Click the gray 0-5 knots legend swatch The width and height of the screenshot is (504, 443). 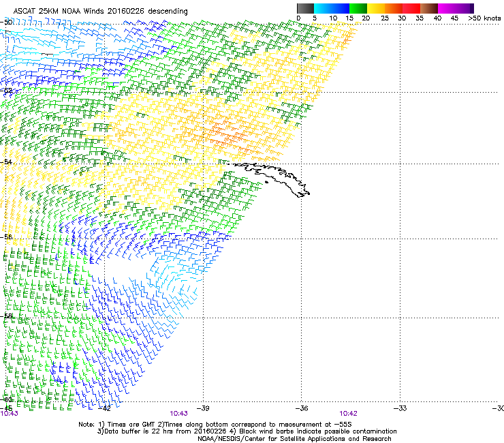pyautogui.click(x=305, y=8)
